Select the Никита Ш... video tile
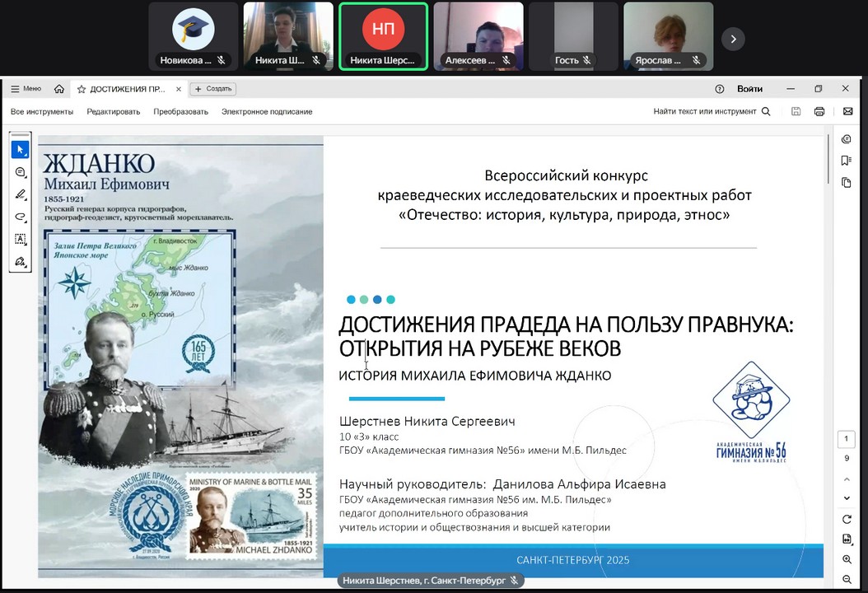This screenshot has width=868, height=593. pos(288,36)
